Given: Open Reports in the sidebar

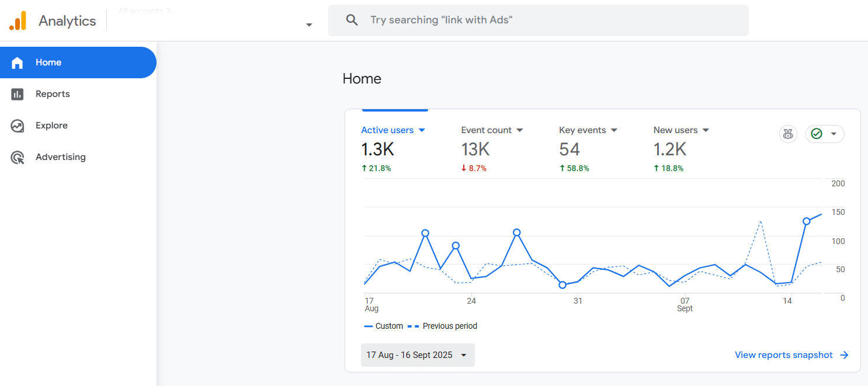Looking at the screenshot, I should 78,94.
